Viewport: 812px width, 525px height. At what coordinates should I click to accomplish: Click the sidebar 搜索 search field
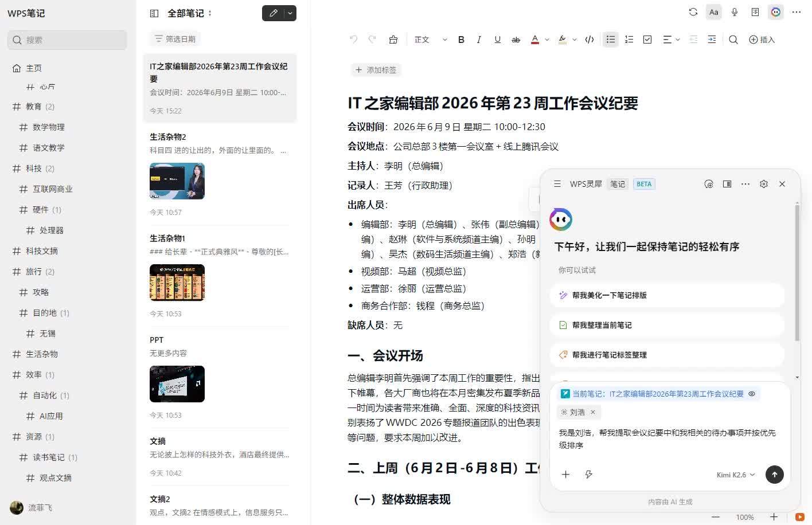[x=67, y=40]
